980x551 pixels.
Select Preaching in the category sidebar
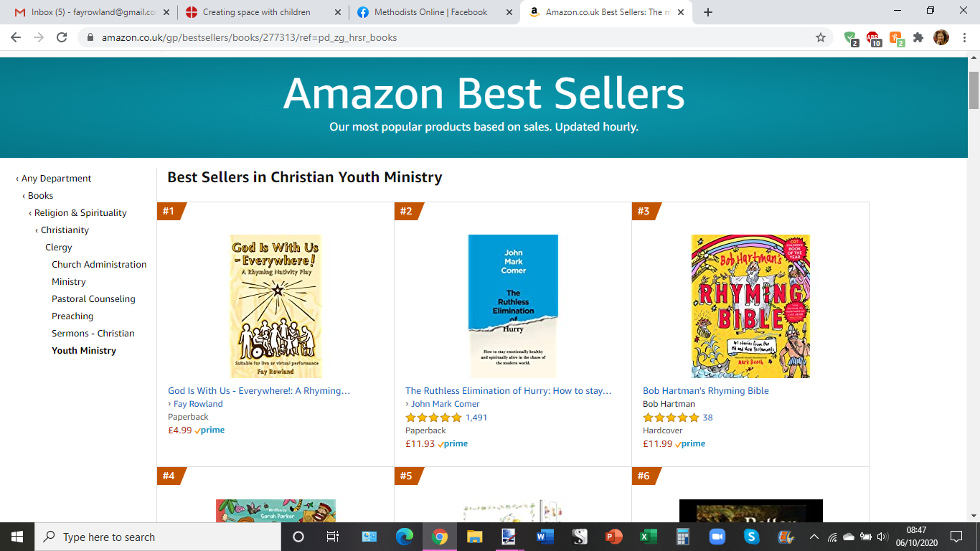pos(72,316)
